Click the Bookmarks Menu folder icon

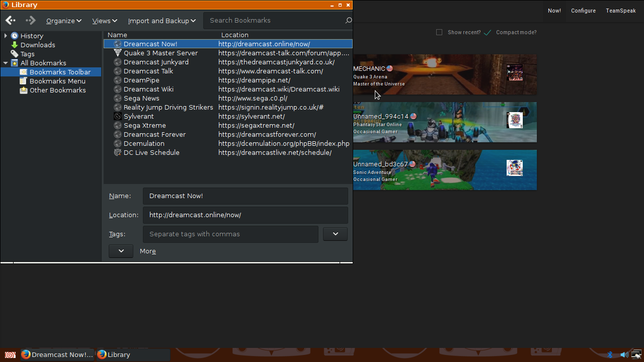pos(24,81)
